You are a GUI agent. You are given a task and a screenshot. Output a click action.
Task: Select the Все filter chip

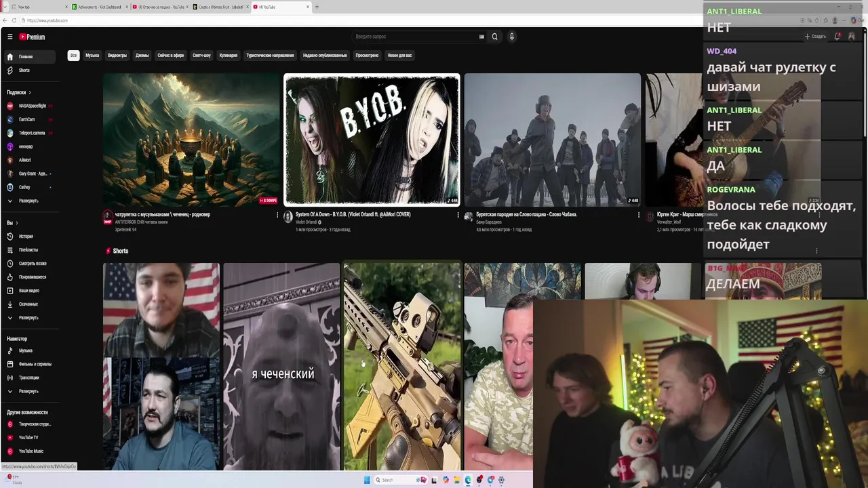pyautogui.click(x=73, y=56)
